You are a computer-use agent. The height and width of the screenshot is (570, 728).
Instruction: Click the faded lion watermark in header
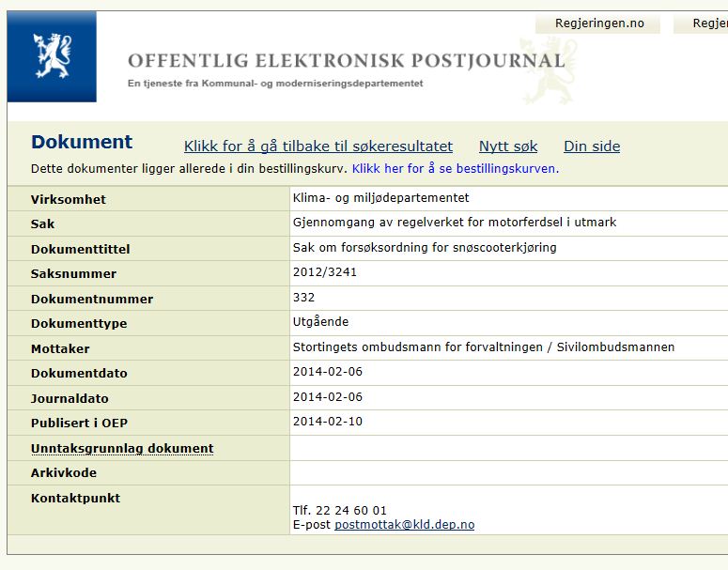point(547,70)
